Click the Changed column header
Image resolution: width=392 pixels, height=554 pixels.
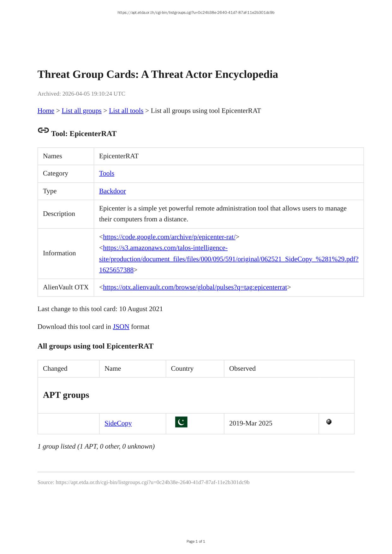click(55, 368)
